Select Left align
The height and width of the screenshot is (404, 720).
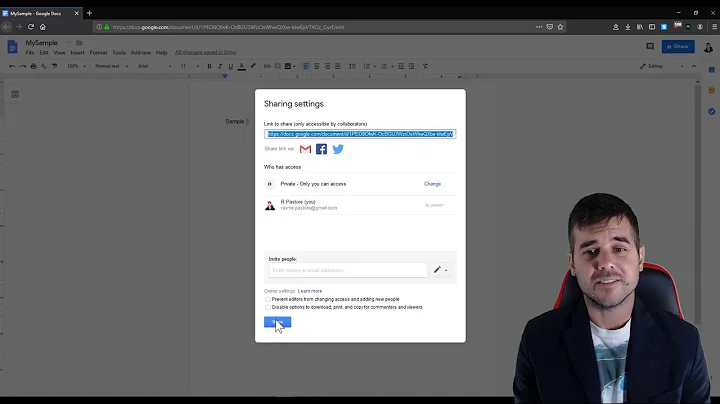pos(306,66)
